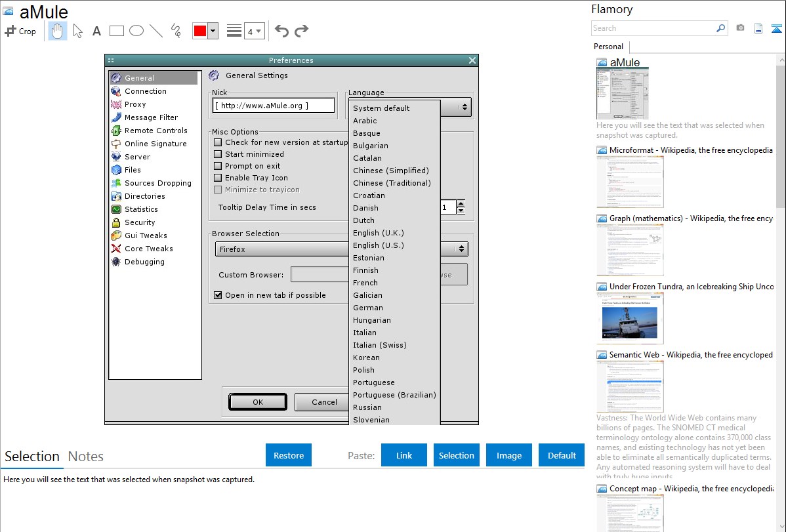This screenshot has width=786, height=532.
Task: Click the Online Signature category icon
Action: coord(115,144)
